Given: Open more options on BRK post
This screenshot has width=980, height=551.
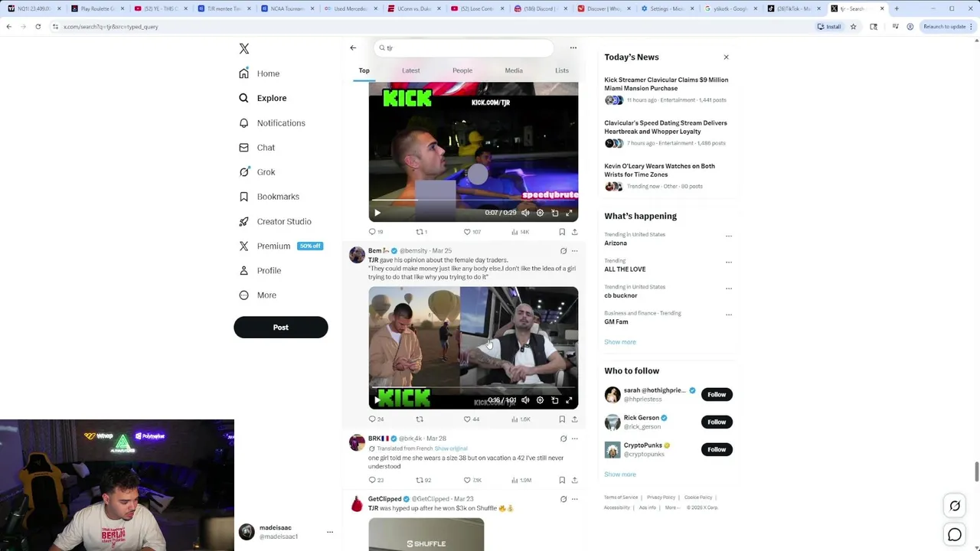Looking at the screenshot, I should point(574,439).
